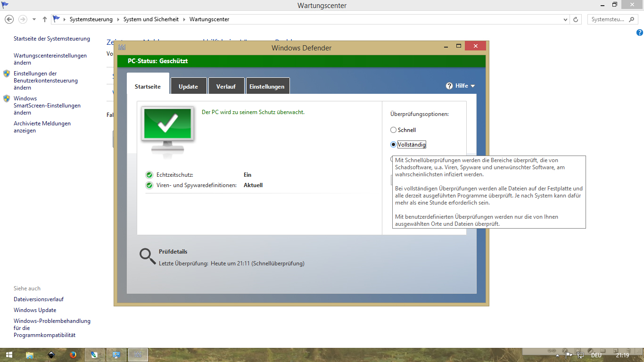This screenshot has height=362, width=644.
Task: Open 'Archivierte Meldungen anzeigen' link
Action: coord(42,127)
